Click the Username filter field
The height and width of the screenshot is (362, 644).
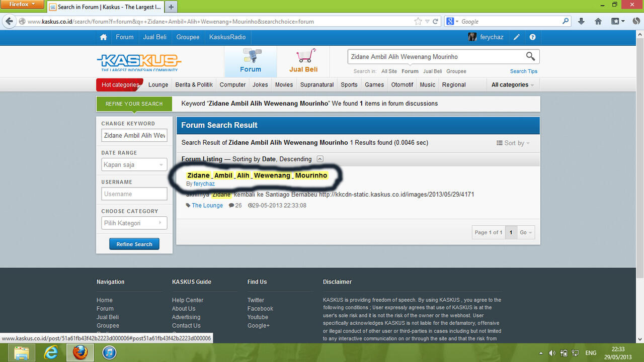pyautogui.click(x=134, y=194)
